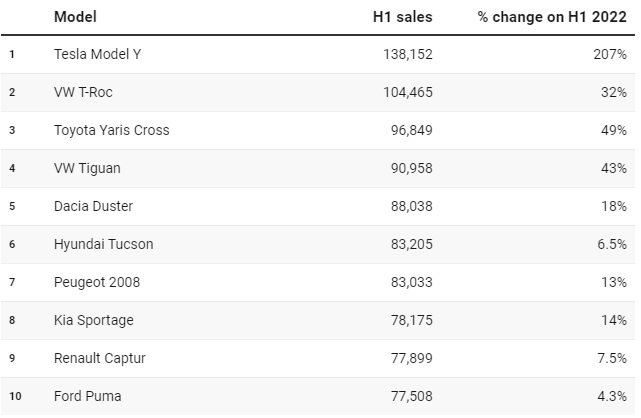Click the Kia Sportage model name
641x418 pixels.
point(94,321)
